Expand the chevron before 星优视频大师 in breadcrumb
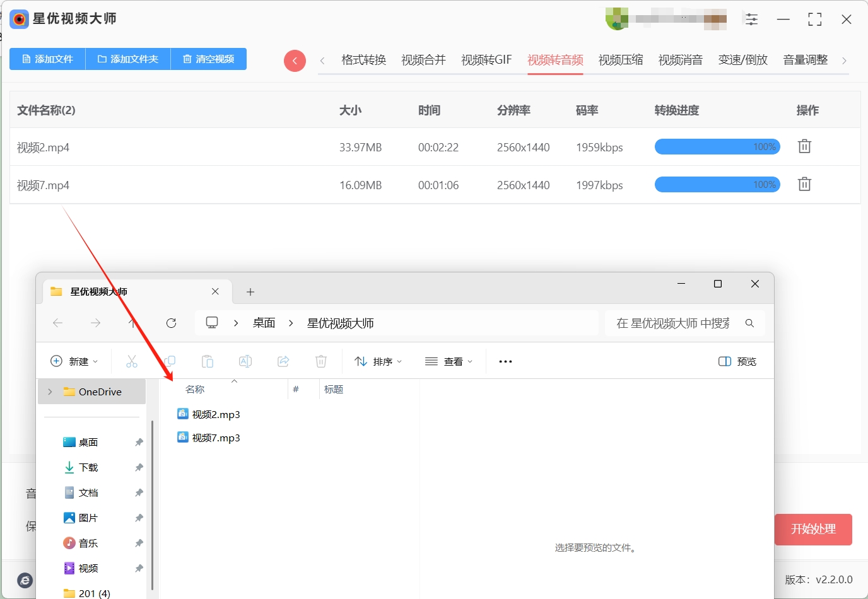Viewport: 868px width, 599px height. tap(291, 323)
